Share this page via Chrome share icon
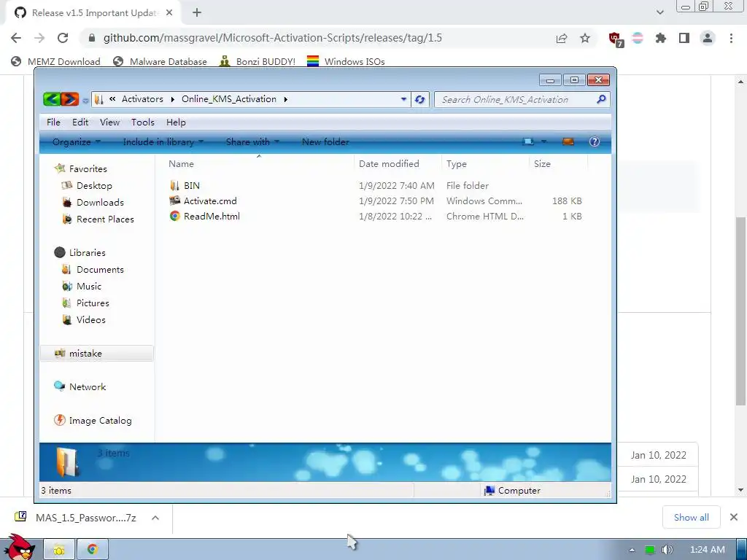 562,38
